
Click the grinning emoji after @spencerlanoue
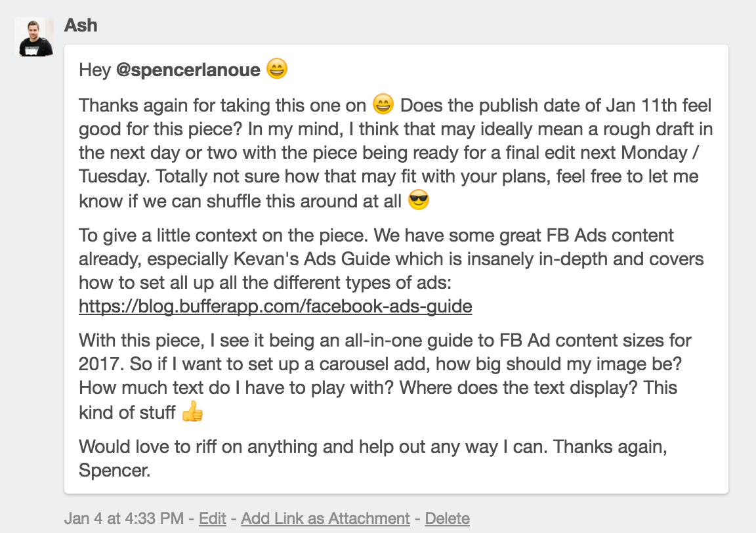click(x=277, y=68)
